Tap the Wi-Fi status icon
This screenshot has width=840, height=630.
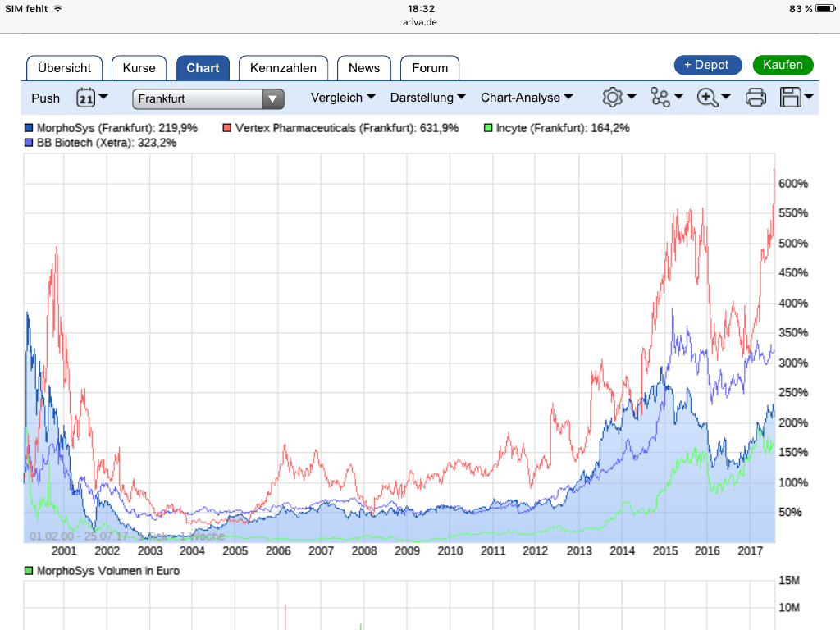point(58,8)
